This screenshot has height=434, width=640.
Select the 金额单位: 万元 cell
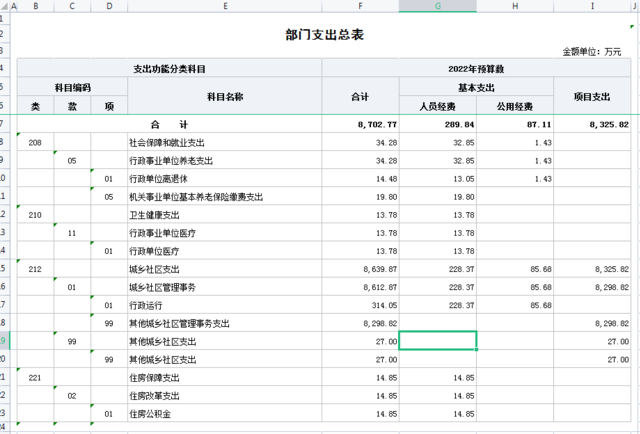pos(598,51)
